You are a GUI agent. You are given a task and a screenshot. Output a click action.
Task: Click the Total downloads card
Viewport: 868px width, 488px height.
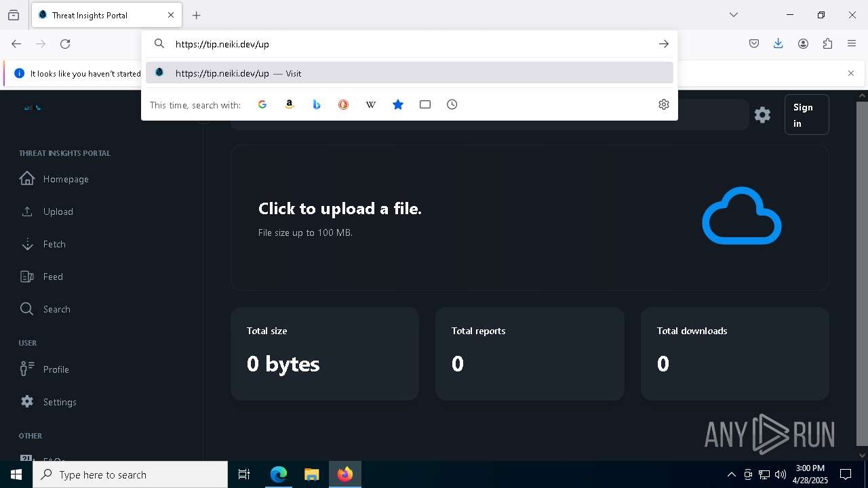click(735, 354)
